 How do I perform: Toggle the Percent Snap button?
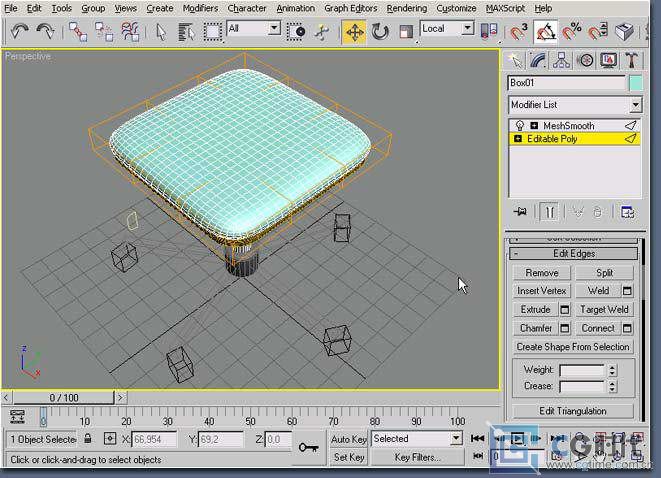(572, 32)
